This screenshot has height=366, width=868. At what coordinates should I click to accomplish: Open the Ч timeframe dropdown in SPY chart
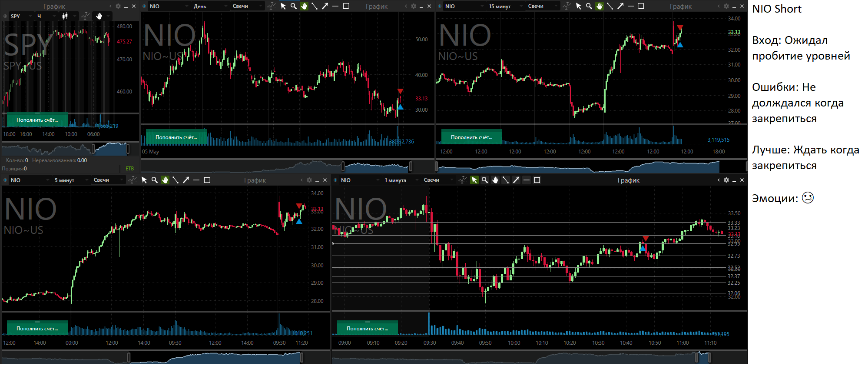coord(46,16)
